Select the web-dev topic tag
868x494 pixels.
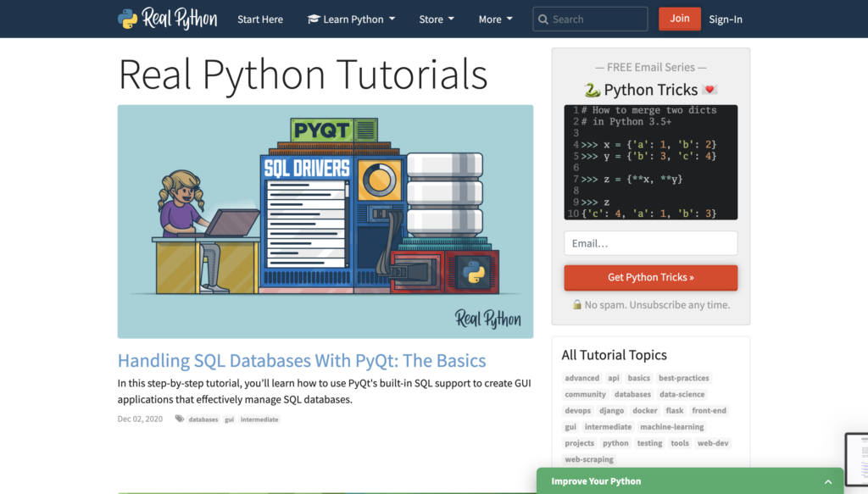point(713,443)
